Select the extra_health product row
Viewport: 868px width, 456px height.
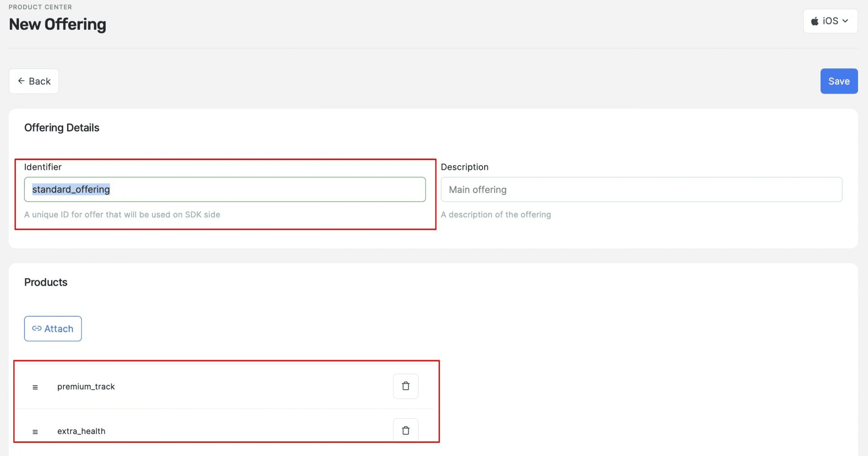(203, 430)
